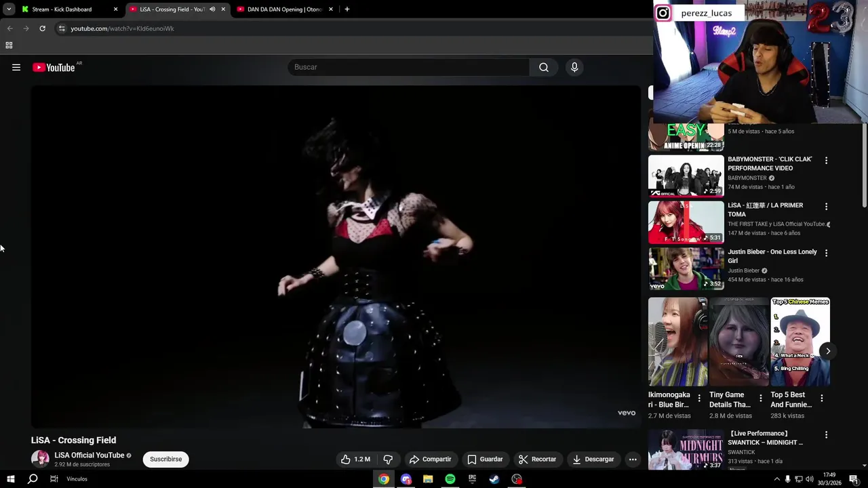Image resolution: width=868 pixels, height=488 pixels.
Task: Download video with Descargar button
Action: click(x=593, y=459)
